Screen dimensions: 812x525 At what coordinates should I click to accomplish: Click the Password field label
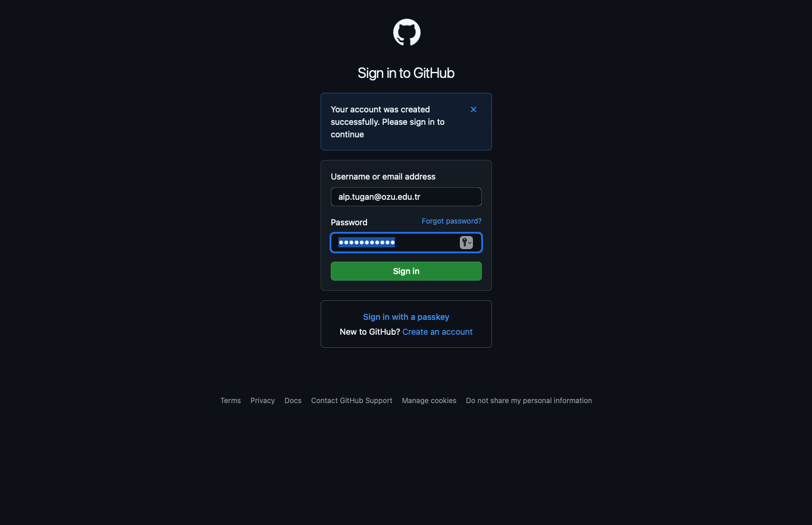[349, 222]
